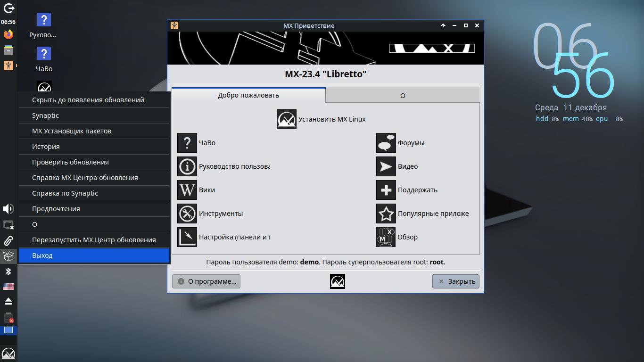Viewport: 644px width, 362px height.
Task: Choose Synaptic from the context menu
Action: pos(94,115)
